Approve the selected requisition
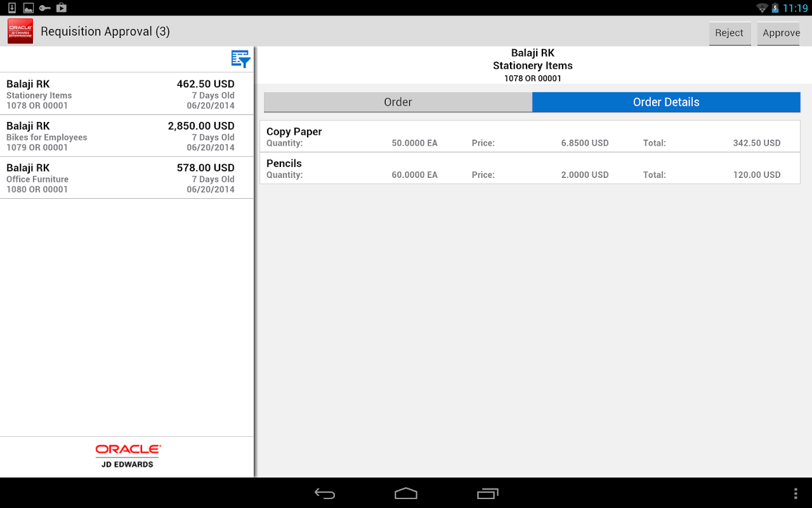 click(781, 33)
